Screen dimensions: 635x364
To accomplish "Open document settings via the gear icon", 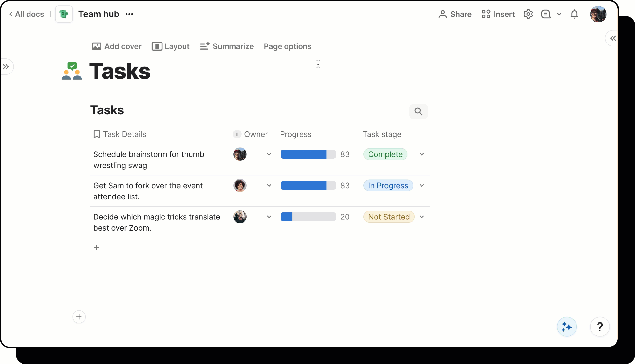I will tap(528, 14).
